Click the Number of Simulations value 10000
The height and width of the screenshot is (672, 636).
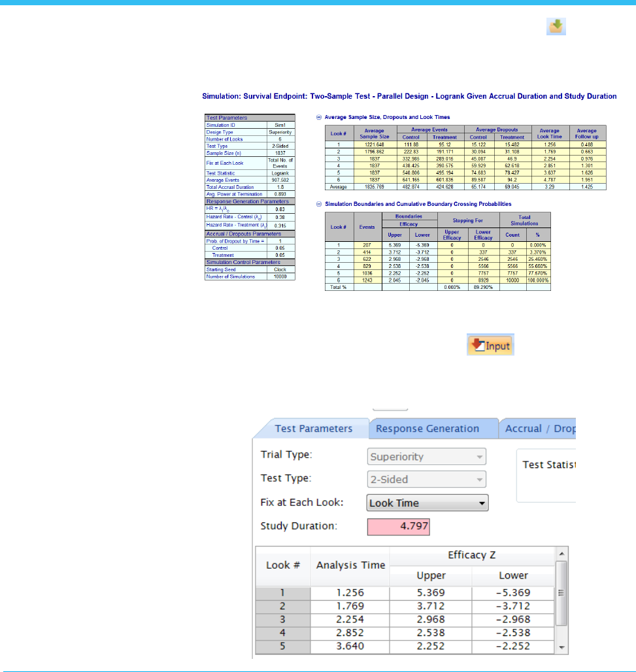280,277
